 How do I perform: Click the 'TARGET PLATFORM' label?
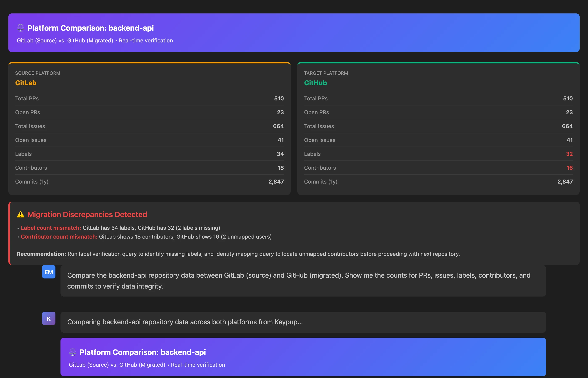coord(326,73)
